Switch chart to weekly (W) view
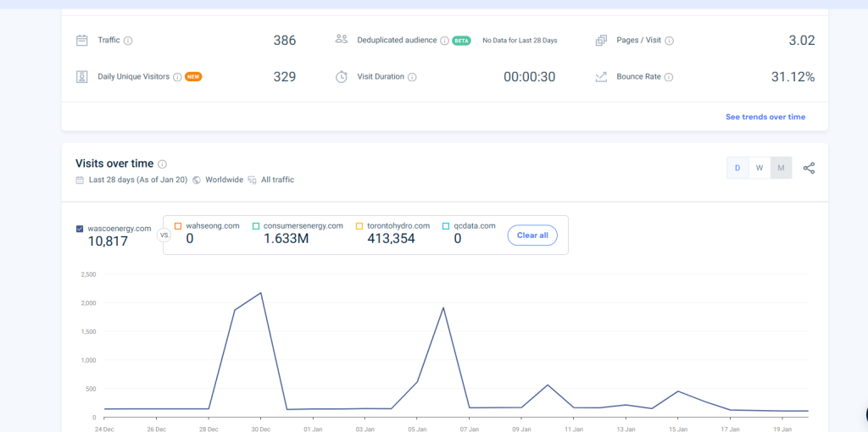 tap(759, 168)
